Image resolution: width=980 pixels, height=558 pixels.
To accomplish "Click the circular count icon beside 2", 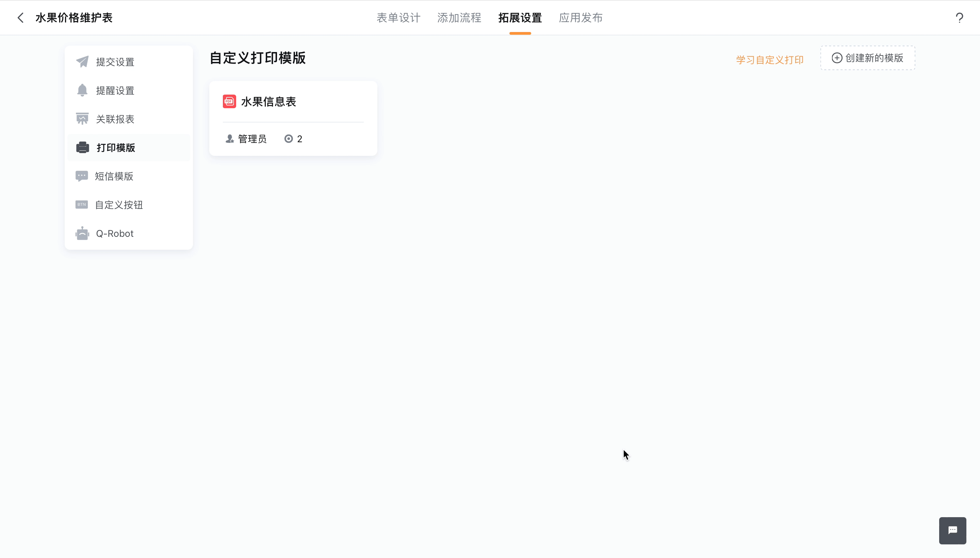I will click(289, 139).
